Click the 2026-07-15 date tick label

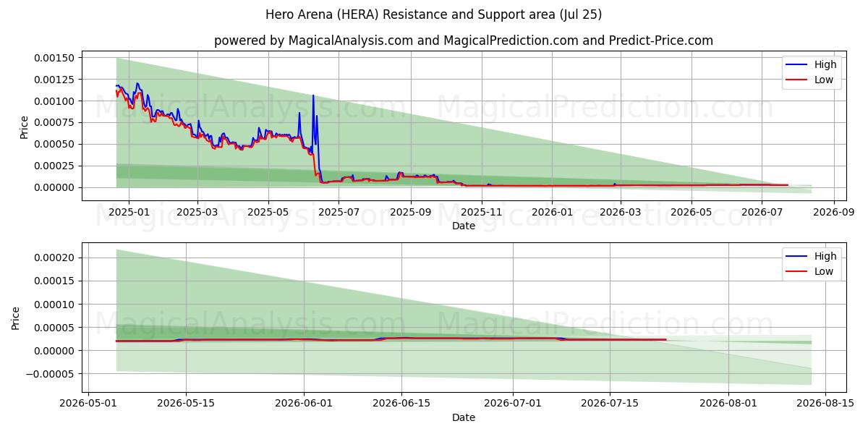(x=610, y=404)
